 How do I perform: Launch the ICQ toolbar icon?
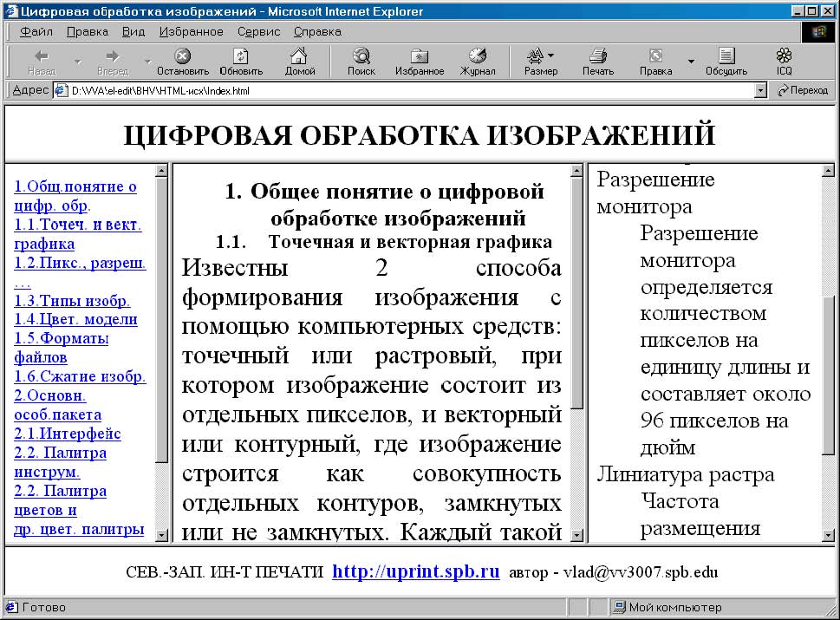pos(784,62)
